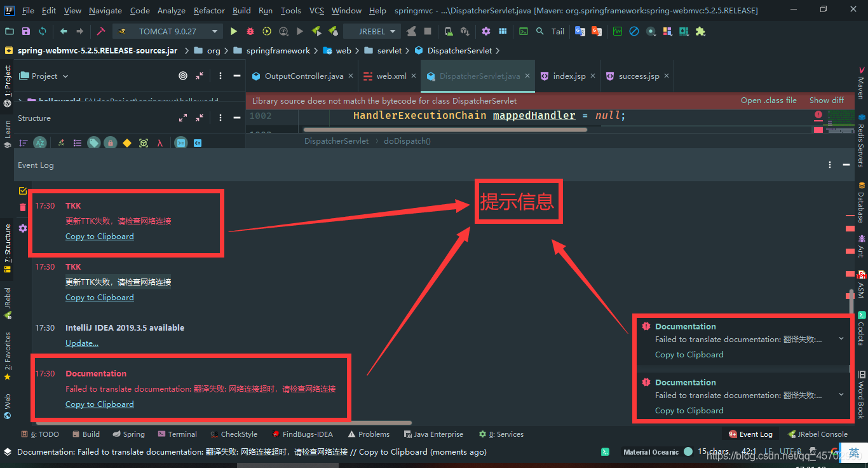Open Structure panel options three dots

coord(220,118)
